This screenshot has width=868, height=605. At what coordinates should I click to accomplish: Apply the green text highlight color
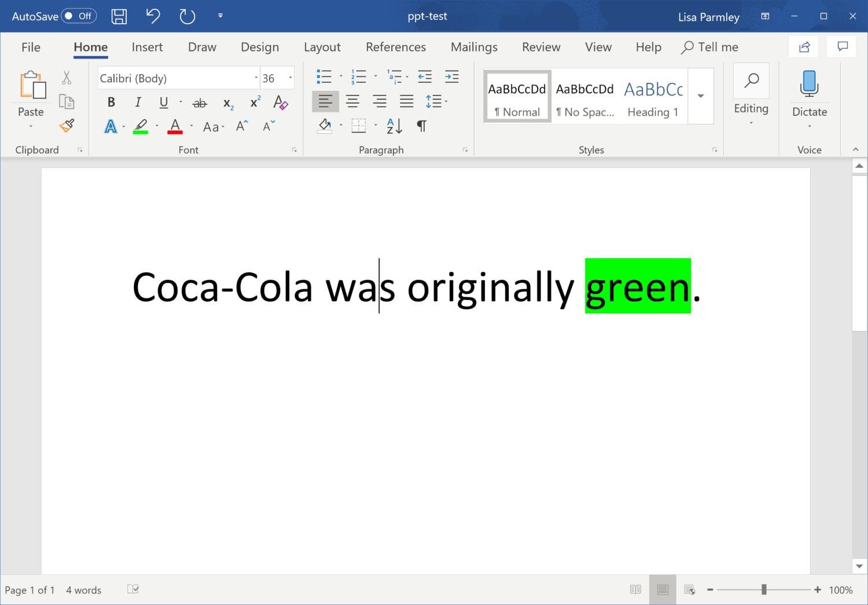pos(141,126)
